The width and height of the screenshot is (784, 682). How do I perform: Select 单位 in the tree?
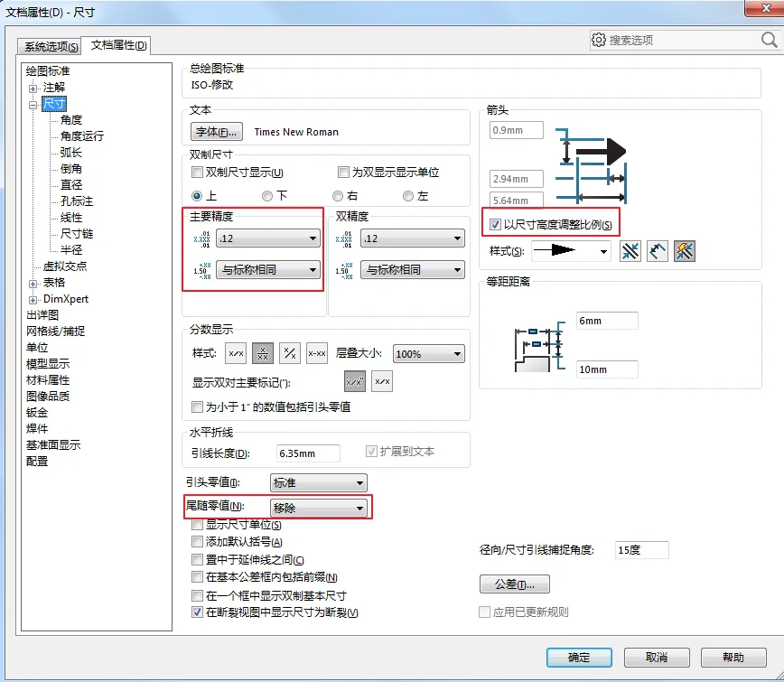click(37, 348)
